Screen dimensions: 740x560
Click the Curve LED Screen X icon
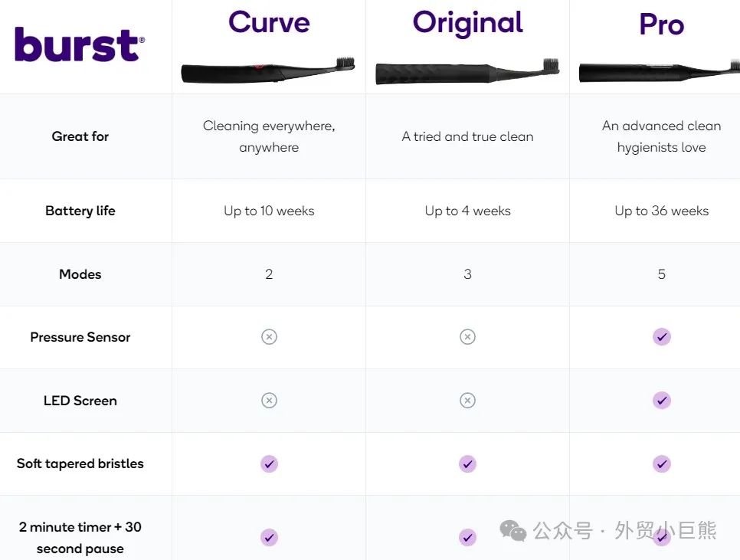(269, 401)
